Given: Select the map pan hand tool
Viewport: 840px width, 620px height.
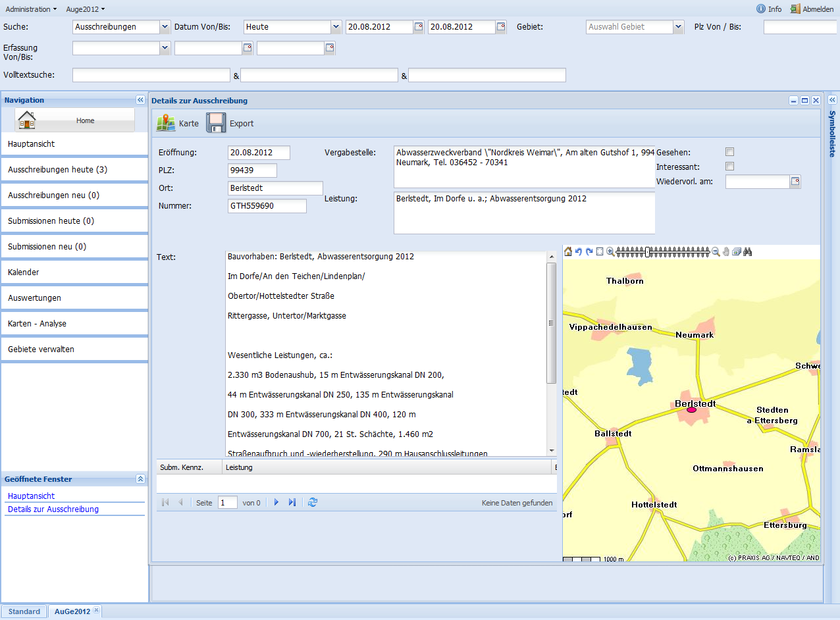Looking at the screenshot, I should pos(726,252).
